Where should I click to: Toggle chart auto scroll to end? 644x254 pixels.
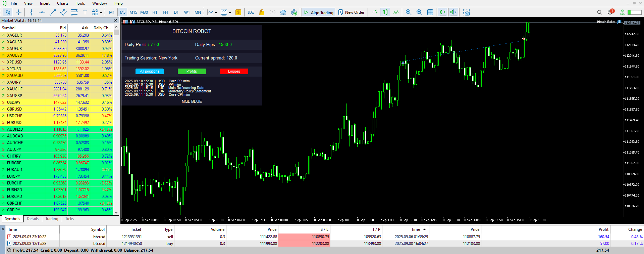click(442, 12)
